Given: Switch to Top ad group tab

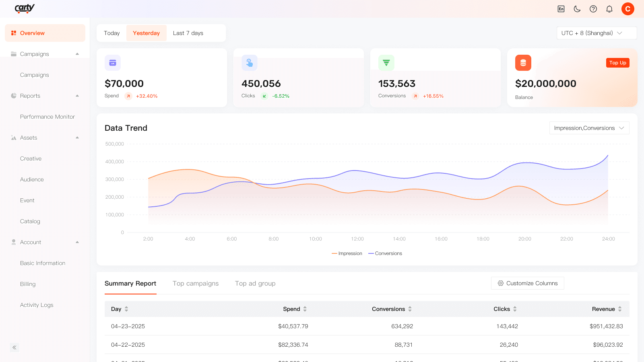Looking at the screenshot, I should point(255,283).
